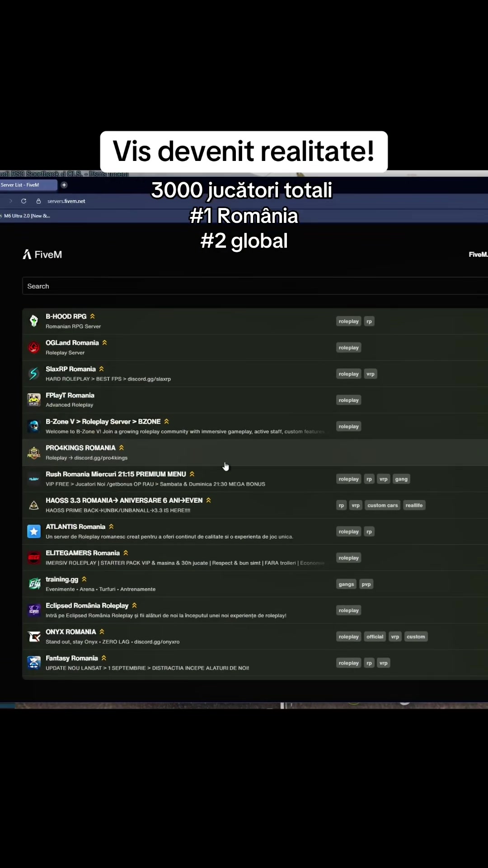The width and height of the screenshot is (488, 868).
Task: Click the FiveM logo in header
Action: click(42, 255)
